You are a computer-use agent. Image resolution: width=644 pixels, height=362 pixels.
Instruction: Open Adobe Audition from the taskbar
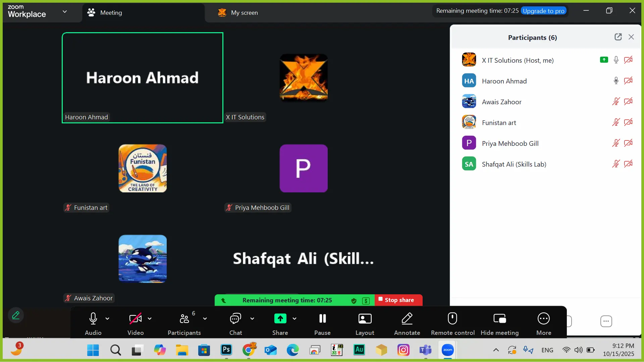click(359, 350)
